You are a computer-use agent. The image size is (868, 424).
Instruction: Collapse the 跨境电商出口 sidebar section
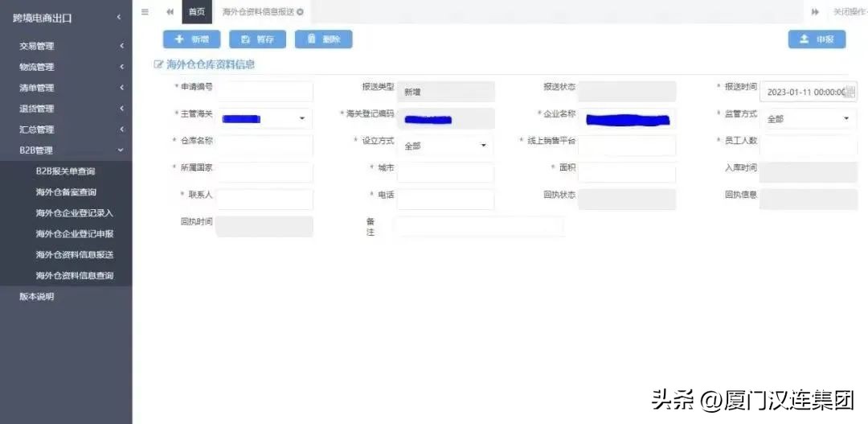[67, 18]
